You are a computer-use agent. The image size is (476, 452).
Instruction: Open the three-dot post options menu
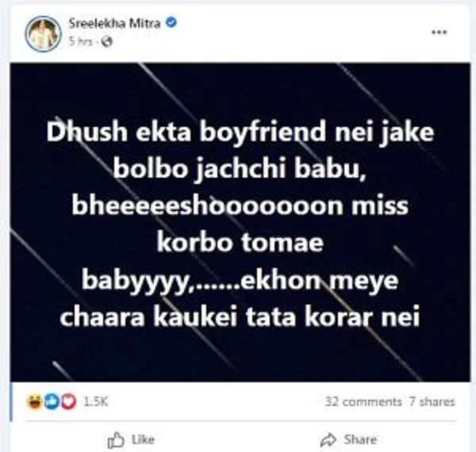click(x=439, y=33)
